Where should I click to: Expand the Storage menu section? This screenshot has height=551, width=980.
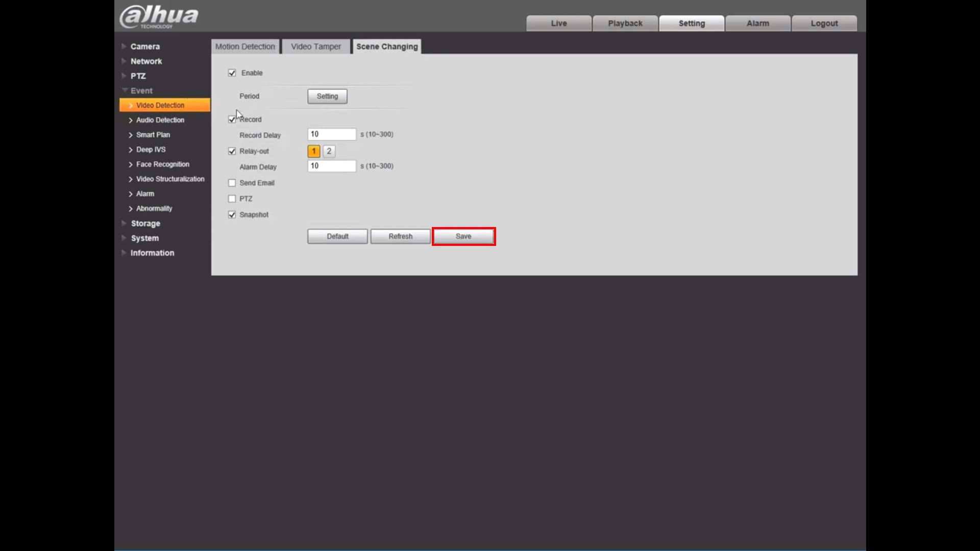(x=145, y=223)
